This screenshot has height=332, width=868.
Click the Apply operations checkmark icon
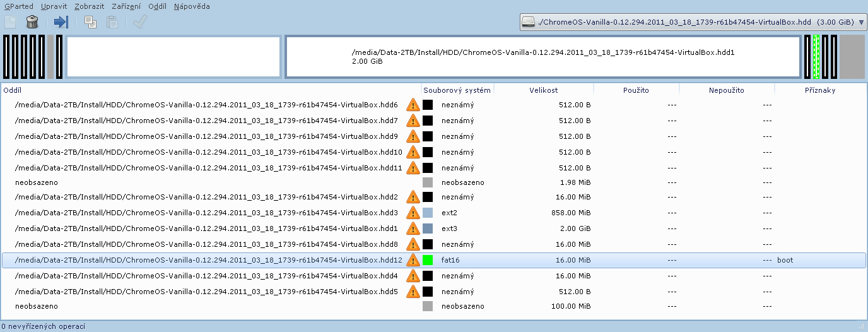pos(140,22)
